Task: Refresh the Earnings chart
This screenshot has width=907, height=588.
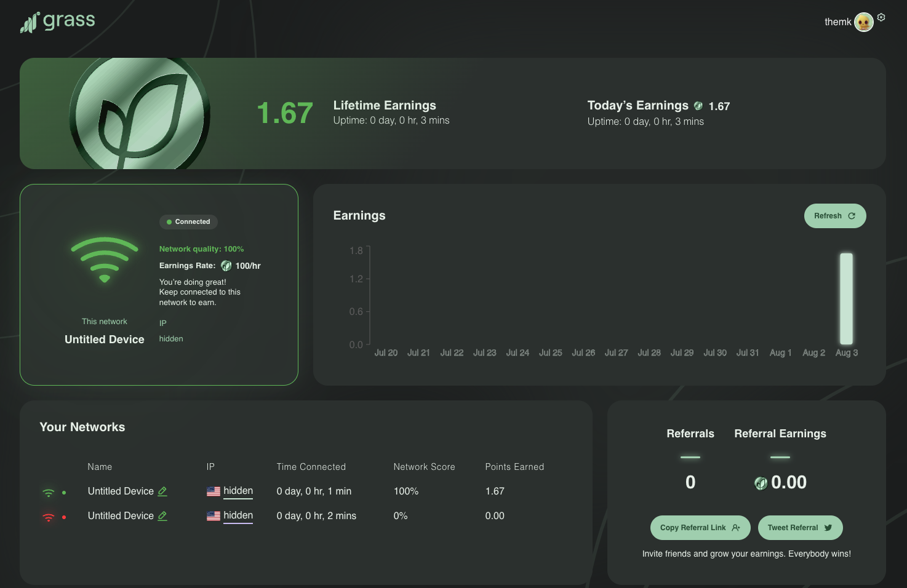Action: click(835, 216)
